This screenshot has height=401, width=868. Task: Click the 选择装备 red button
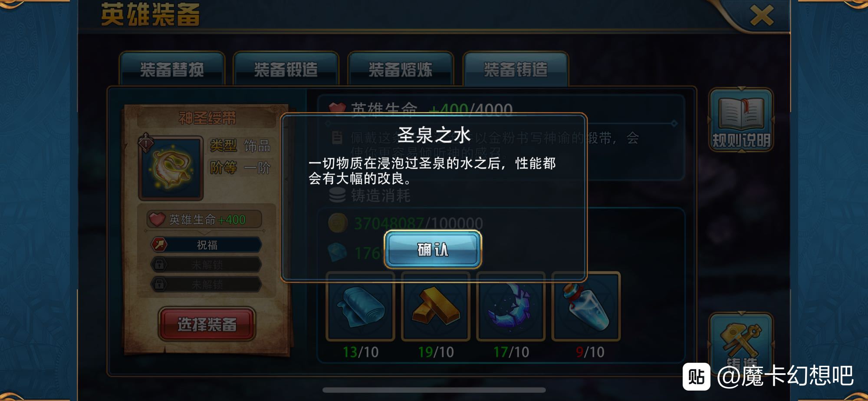pyautogui.click(x=207, y=324)
